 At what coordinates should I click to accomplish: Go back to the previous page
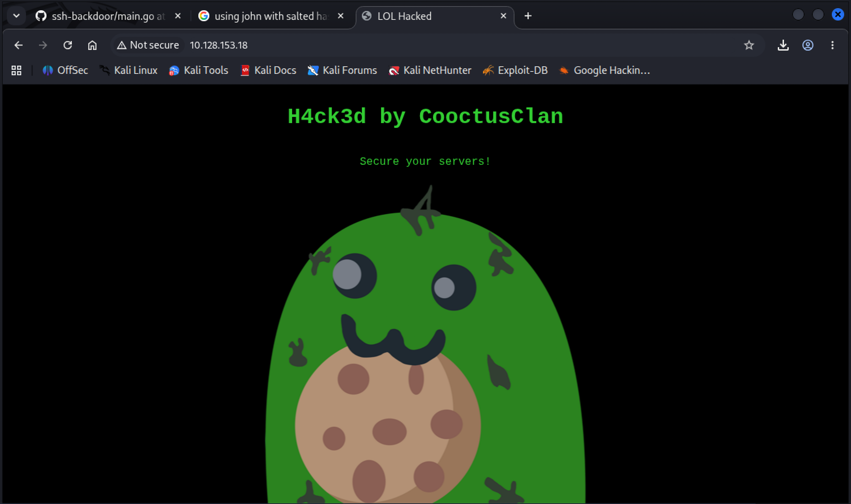(18, 45)
